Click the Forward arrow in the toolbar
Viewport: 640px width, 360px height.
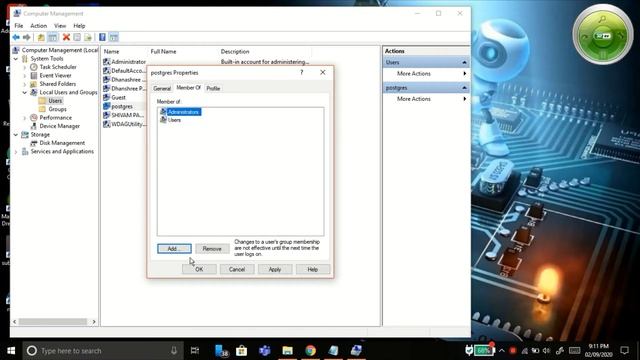[27, 38]
